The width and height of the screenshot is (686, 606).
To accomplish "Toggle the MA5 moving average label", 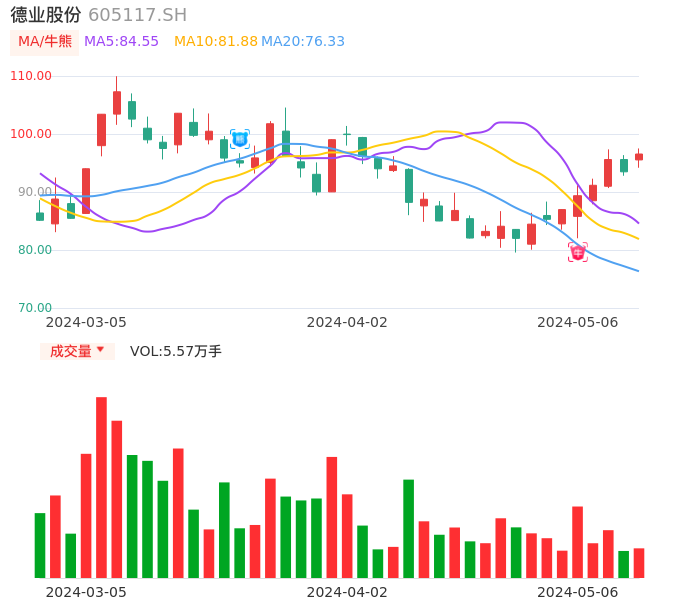I will (x=121, y=42).
